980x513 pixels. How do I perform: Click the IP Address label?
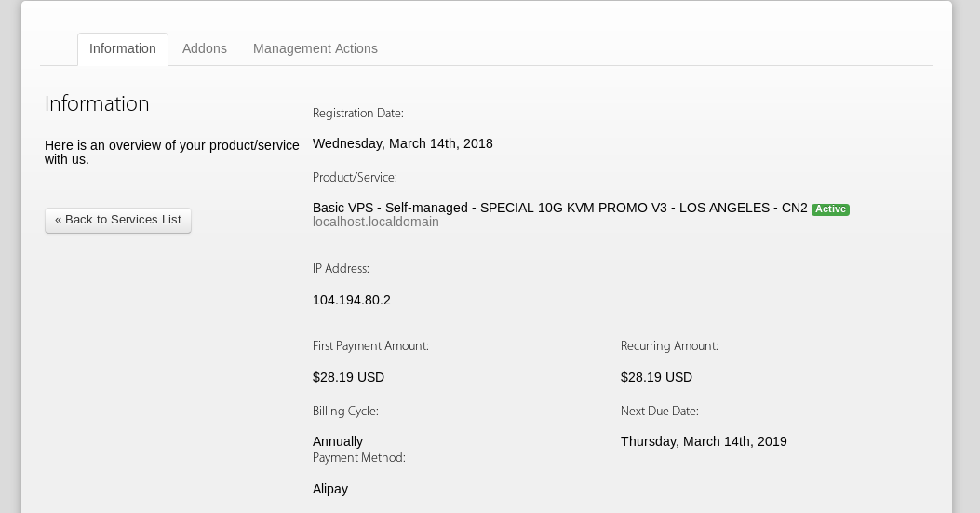(x=341, y=268)
